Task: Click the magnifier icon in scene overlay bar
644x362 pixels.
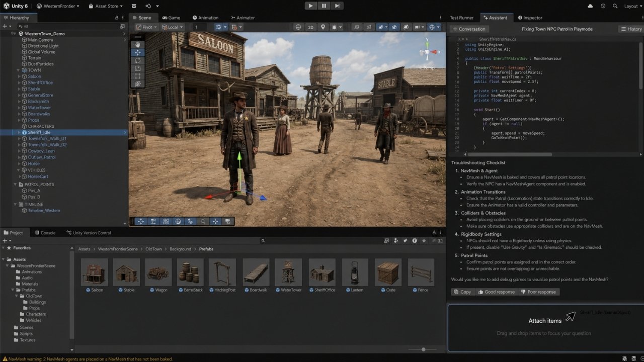Action: click(x=203, y=221)
